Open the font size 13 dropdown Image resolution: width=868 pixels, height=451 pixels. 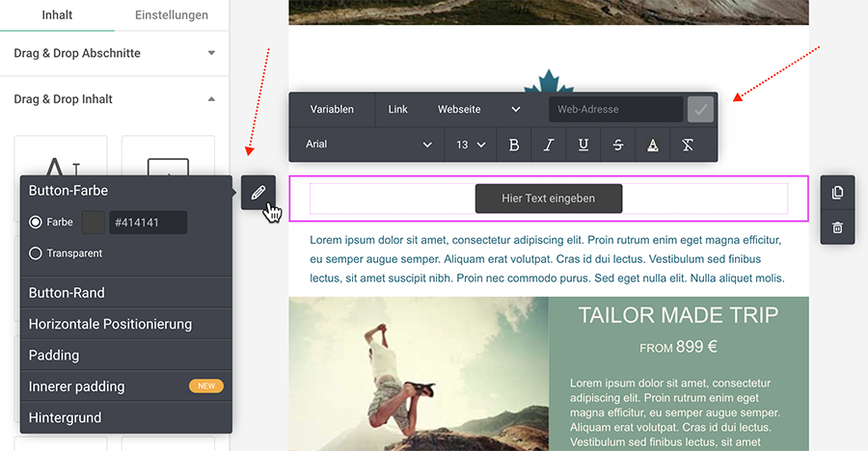pos(471,145)
